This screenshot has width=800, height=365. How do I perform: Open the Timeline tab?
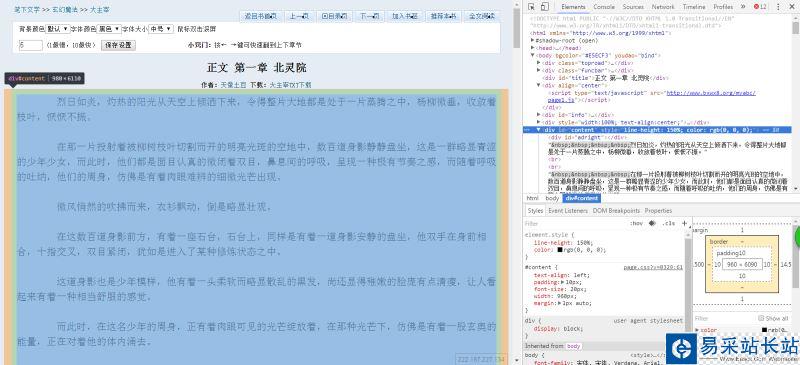(x=694, y=7)
